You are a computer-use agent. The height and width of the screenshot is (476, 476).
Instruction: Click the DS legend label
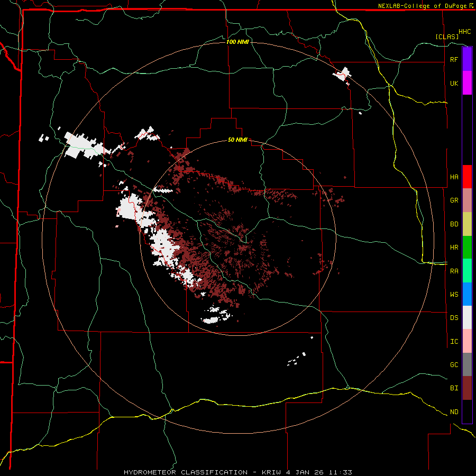[454, 318]
